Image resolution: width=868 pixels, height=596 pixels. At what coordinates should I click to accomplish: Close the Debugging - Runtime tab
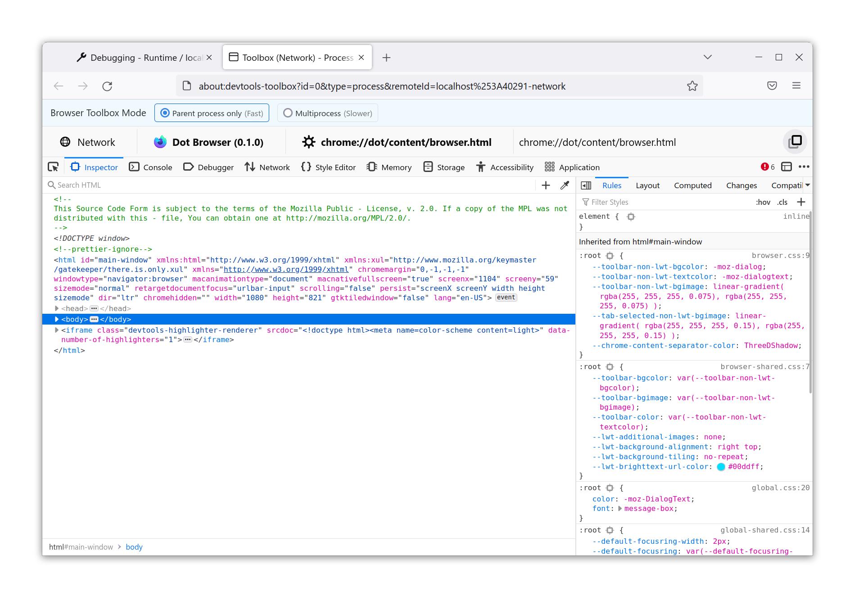point(209,58)
